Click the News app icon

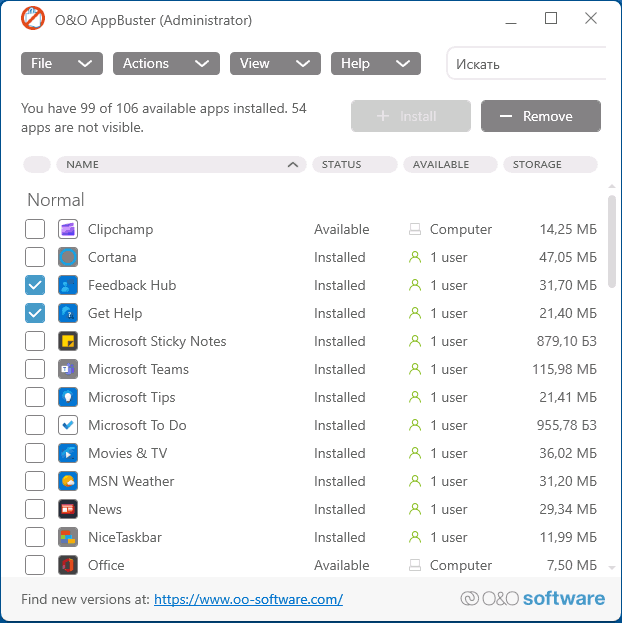tap(68, 509)
